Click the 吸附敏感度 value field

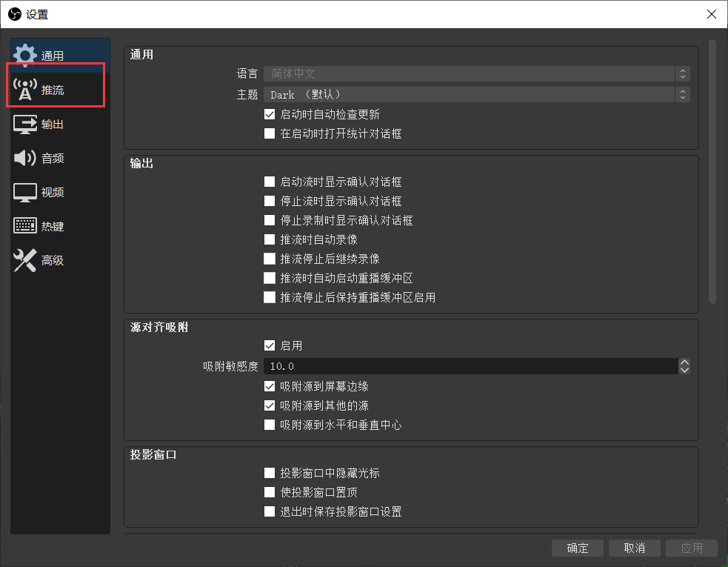coord(470,366)
